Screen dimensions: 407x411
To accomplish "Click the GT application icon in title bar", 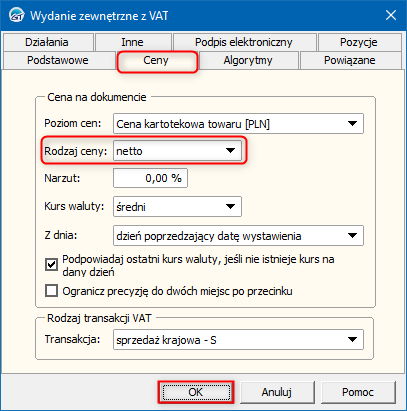I will point(16,15).
